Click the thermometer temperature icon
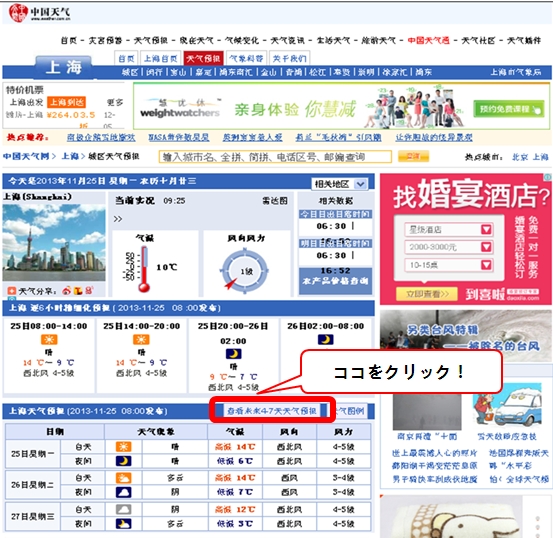 [144, 270]
